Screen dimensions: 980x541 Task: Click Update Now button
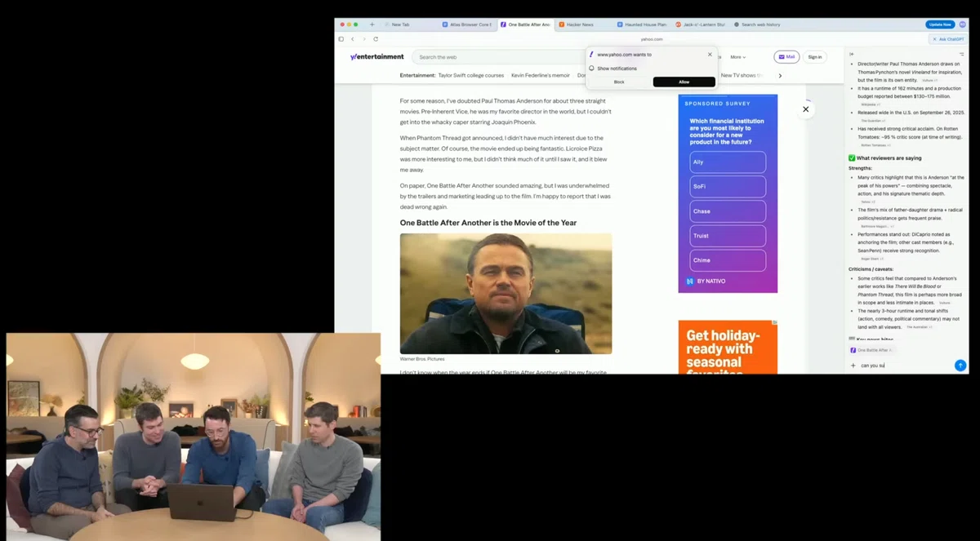[x=940, y=24]
